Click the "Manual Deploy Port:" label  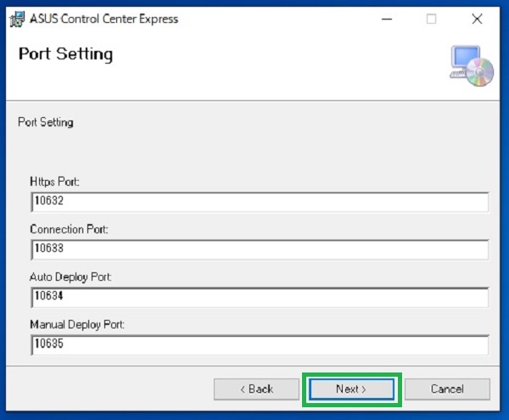[77, 325]
